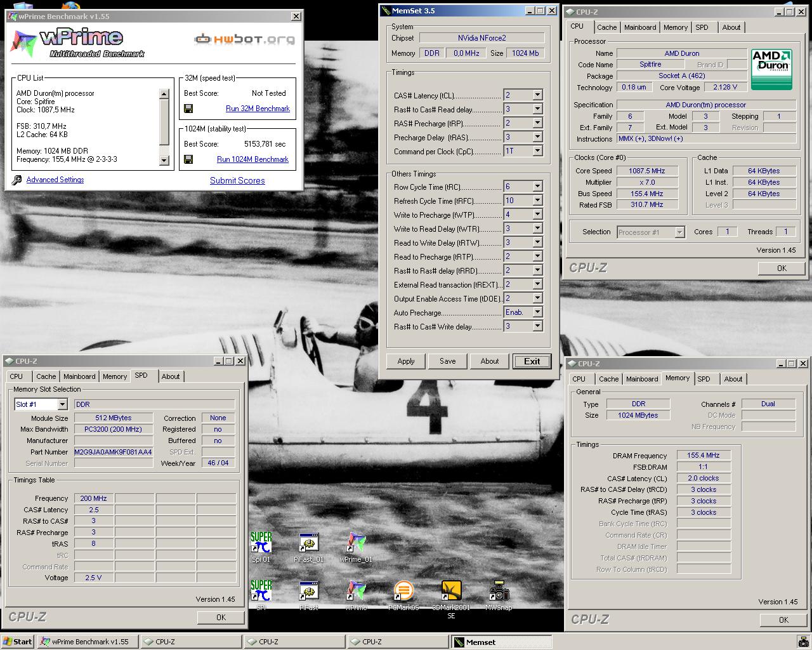Switch to Memory tab in top-right CPU-Z
This screenshot has width=812, height=650.
click(676, 27)
